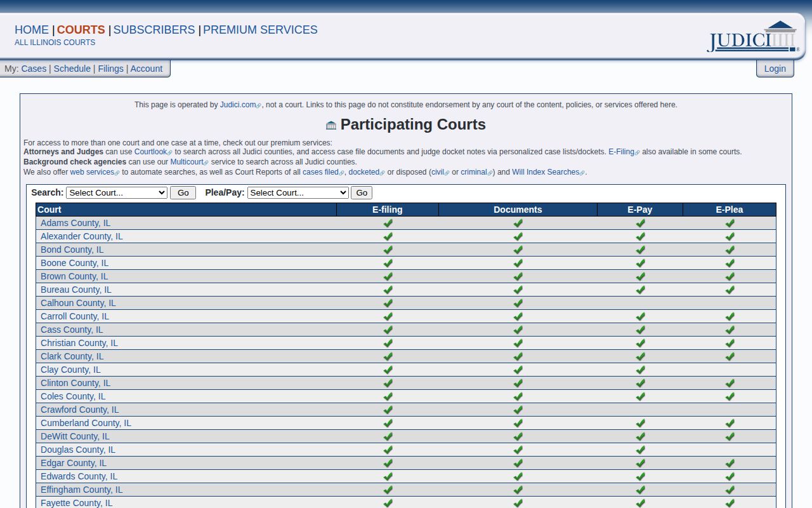This screenshot has width=812, height=508.
Task: Click Alexander County Documents checkmark
Action: pyautogui.click(x=518, y=236)
